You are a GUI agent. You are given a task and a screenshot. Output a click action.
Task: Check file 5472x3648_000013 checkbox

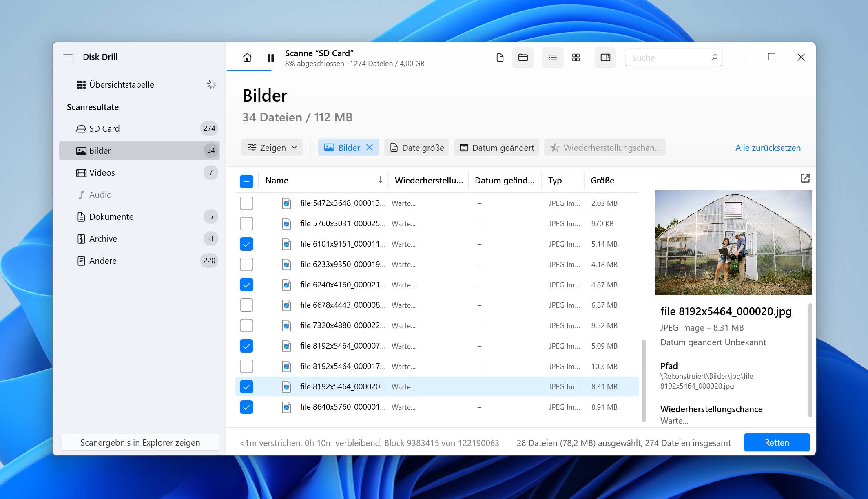coord(246,203)
